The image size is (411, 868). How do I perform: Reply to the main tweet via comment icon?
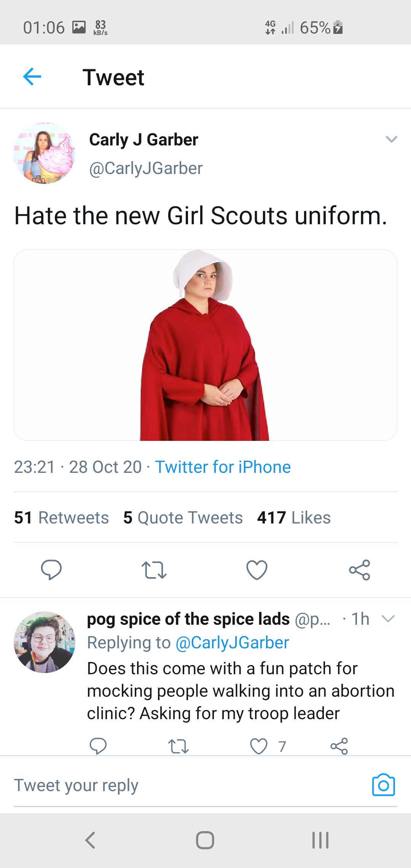pyautogui.click(x=51, y=570)
